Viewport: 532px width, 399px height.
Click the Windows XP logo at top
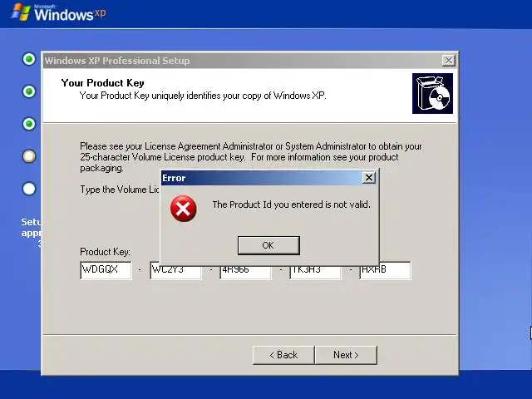[x=58, y=13]
